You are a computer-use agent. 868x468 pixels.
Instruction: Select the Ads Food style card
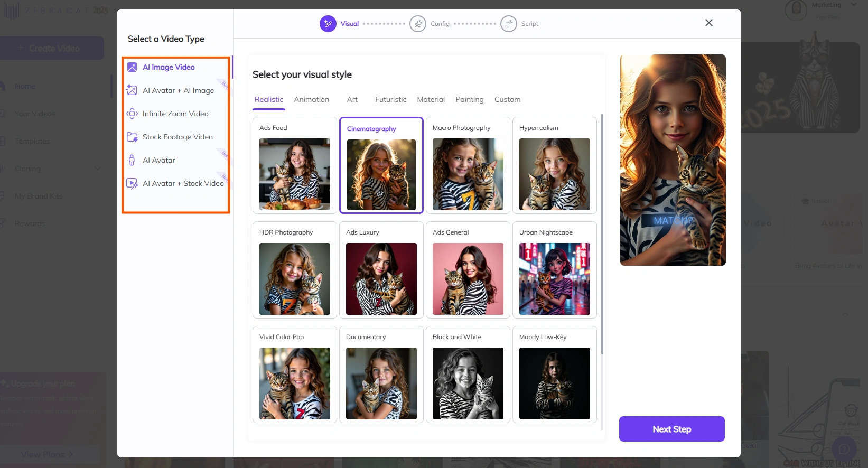point(295,165)
